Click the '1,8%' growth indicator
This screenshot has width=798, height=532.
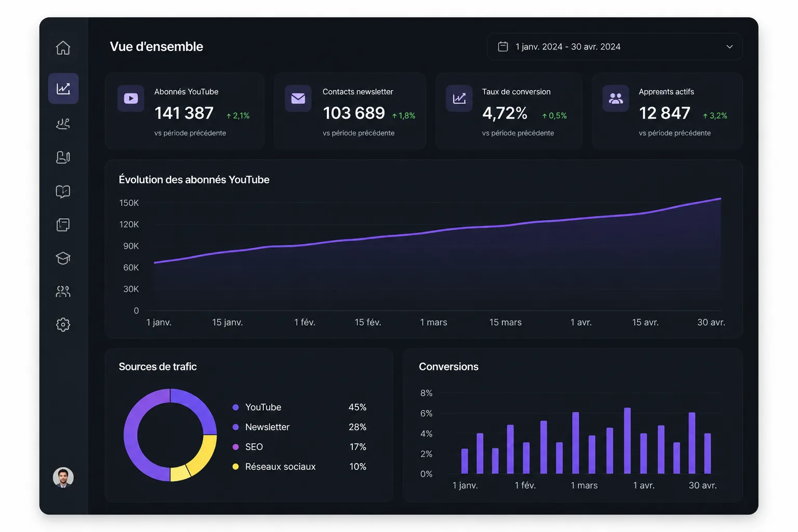tap(404, 116)
